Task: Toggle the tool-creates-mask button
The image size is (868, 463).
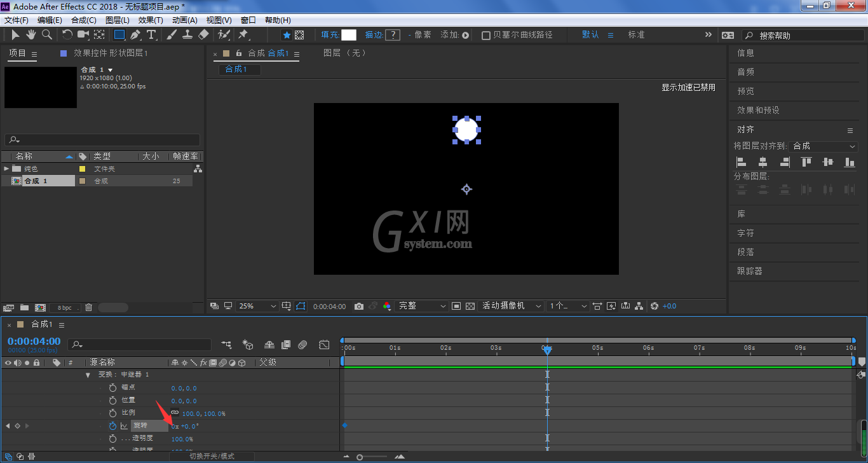Action: coord(299,35)
